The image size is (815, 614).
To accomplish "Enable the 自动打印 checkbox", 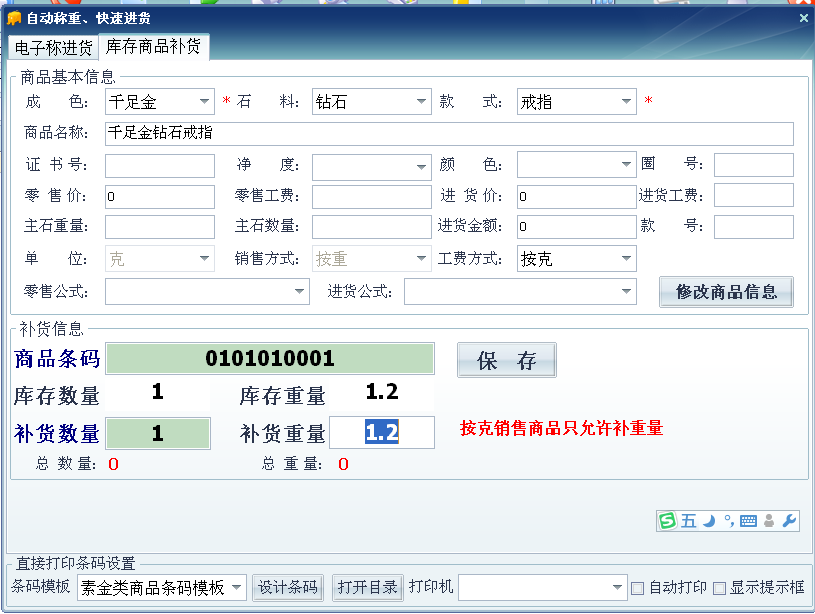I will click(637, 588).
